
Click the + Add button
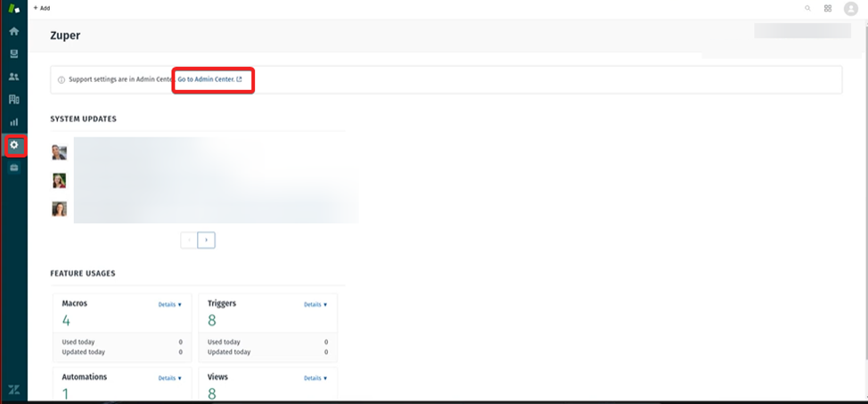42,8
